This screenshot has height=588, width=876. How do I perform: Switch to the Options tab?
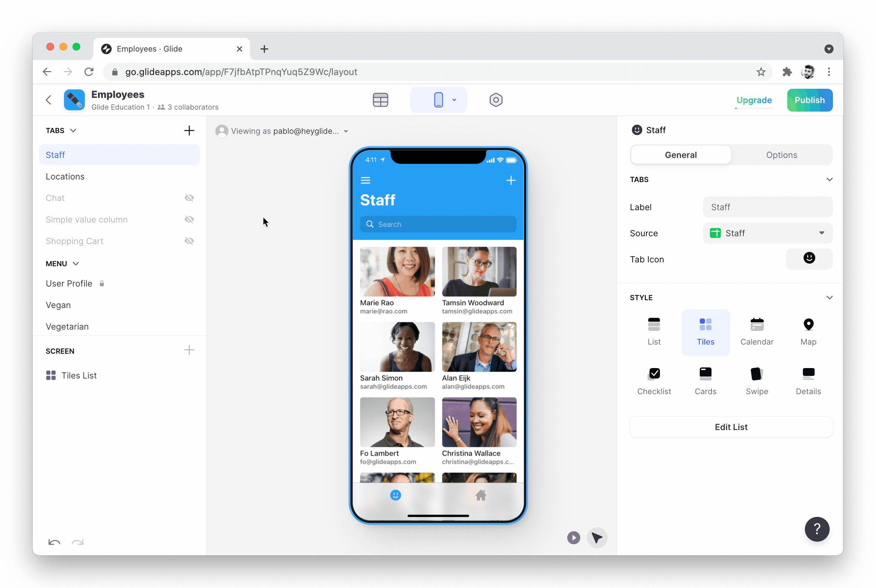tap(781, 154)
